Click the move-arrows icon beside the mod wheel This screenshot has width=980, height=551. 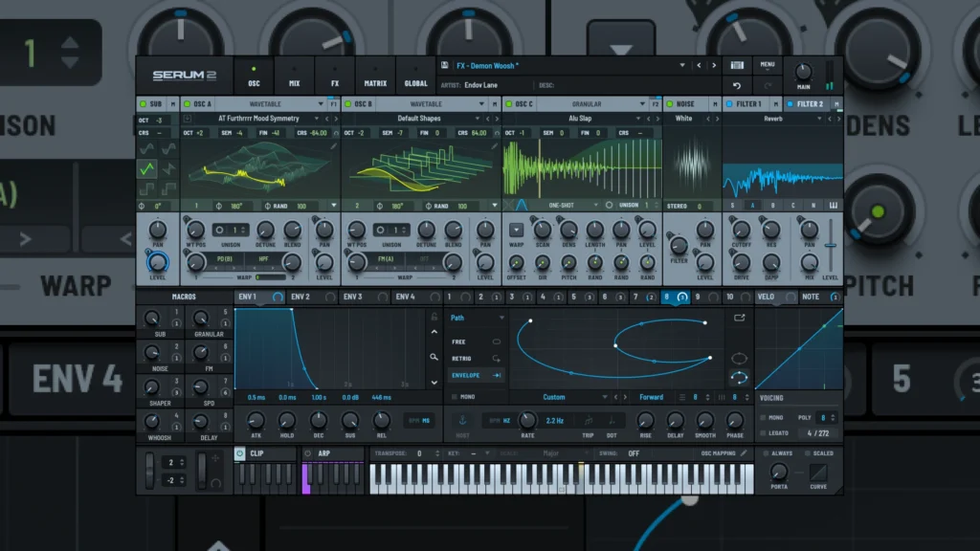[x=215, y=458]
